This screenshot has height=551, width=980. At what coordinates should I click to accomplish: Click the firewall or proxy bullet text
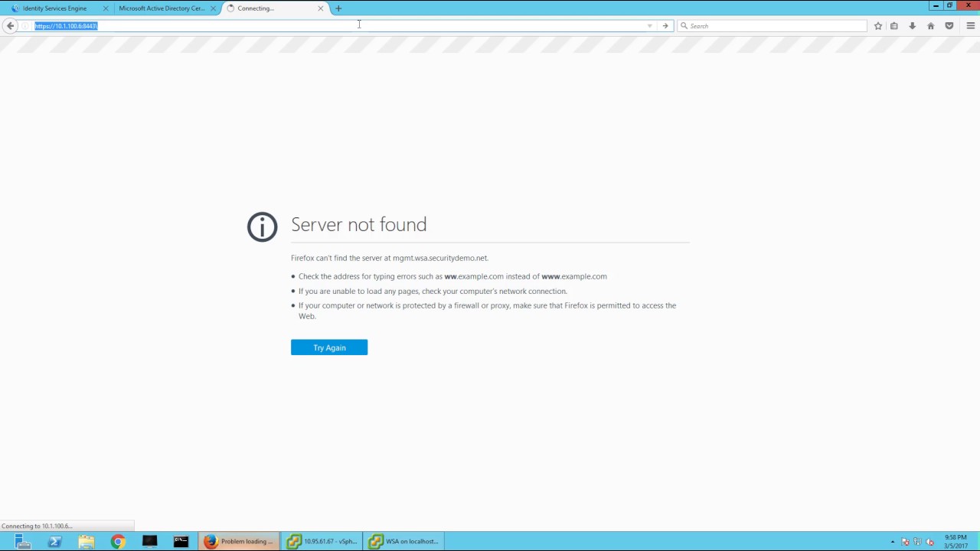click(487, 311)
